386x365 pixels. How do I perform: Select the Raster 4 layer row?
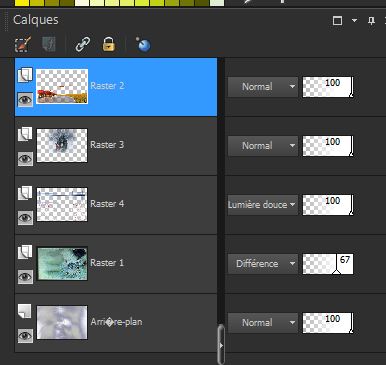tap(116, 205)
